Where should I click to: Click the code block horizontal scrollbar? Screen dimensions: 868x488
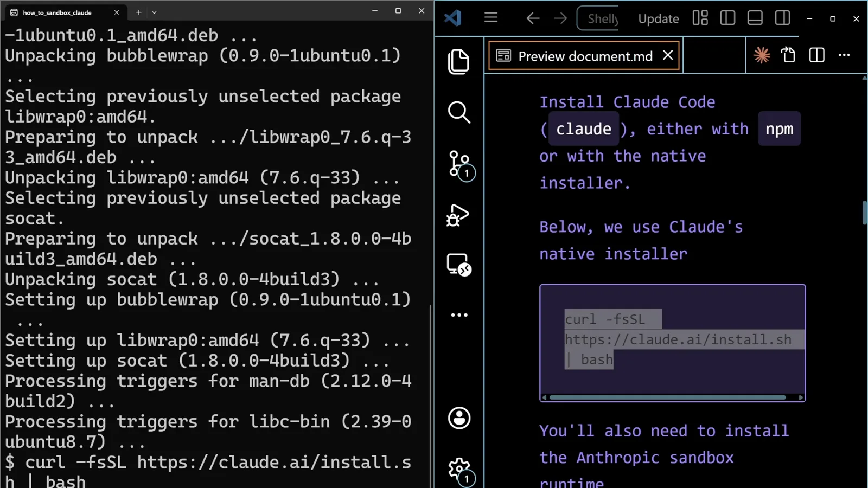pos(667,397)
